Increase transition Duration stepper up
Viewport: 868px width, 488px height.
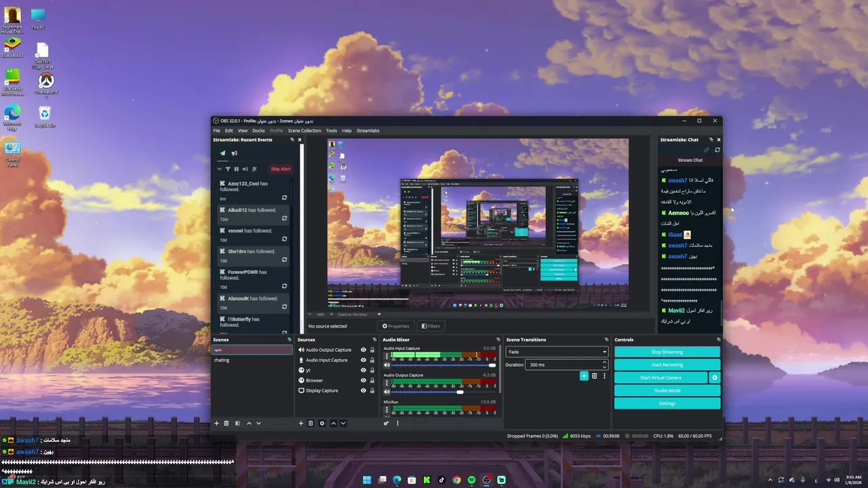coord(604,363)
